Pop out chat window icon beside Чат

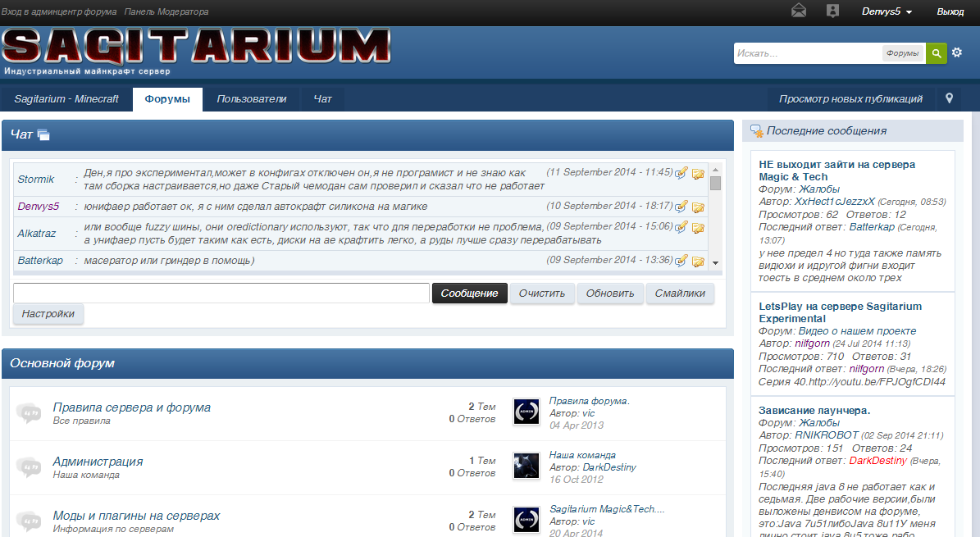[x=43, y=134]
